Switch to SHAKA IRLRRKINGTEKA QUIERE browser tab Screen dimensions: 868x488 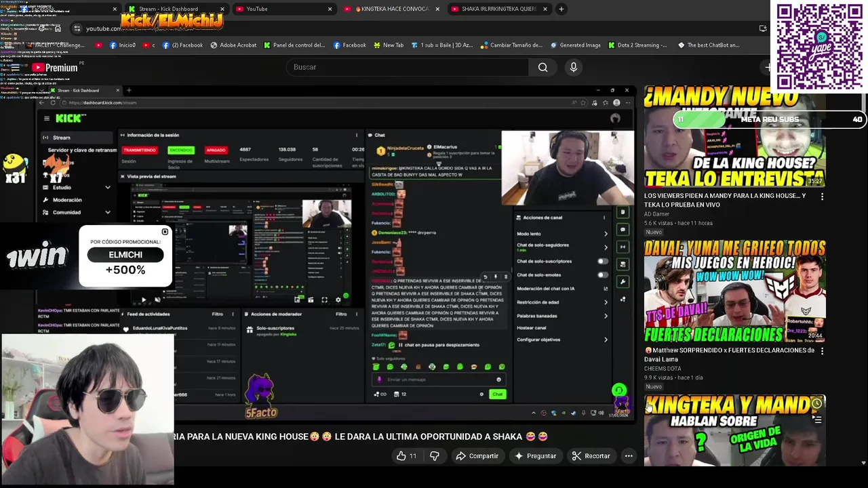pos(499,9)
